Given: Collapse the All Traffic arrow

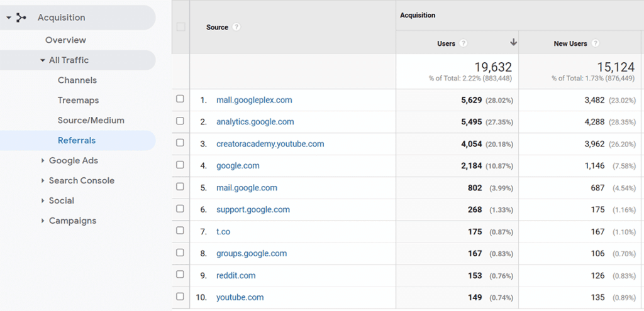Looking at the screenshot, I should pyautogui.click(x=43, y=60).
